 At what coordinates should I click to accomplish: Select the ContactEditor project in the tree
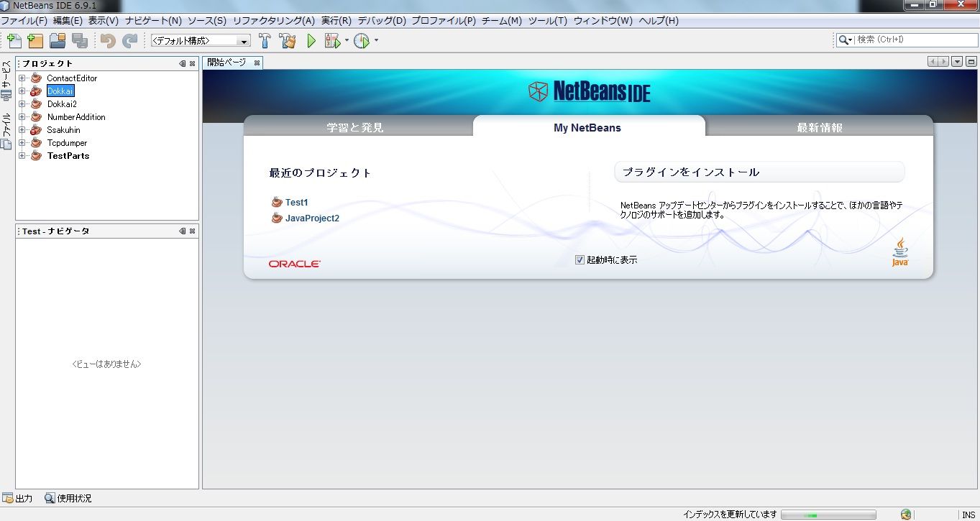[72, 78]
